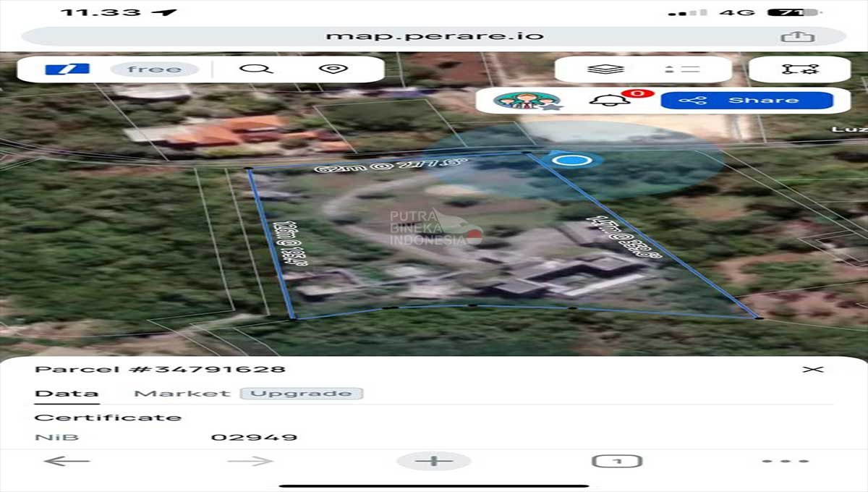Open the browser more options menu

point(785,461)
